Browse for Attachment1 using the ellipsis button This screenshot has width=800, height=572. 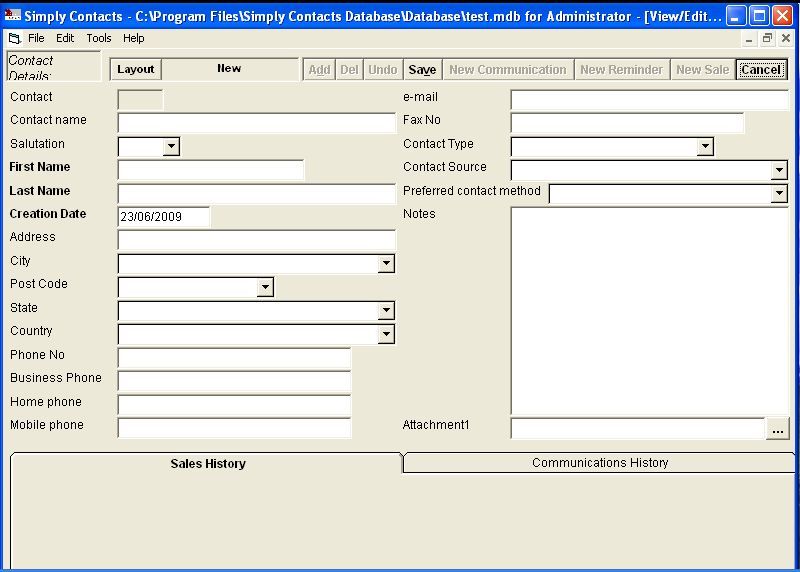point(778,429)
